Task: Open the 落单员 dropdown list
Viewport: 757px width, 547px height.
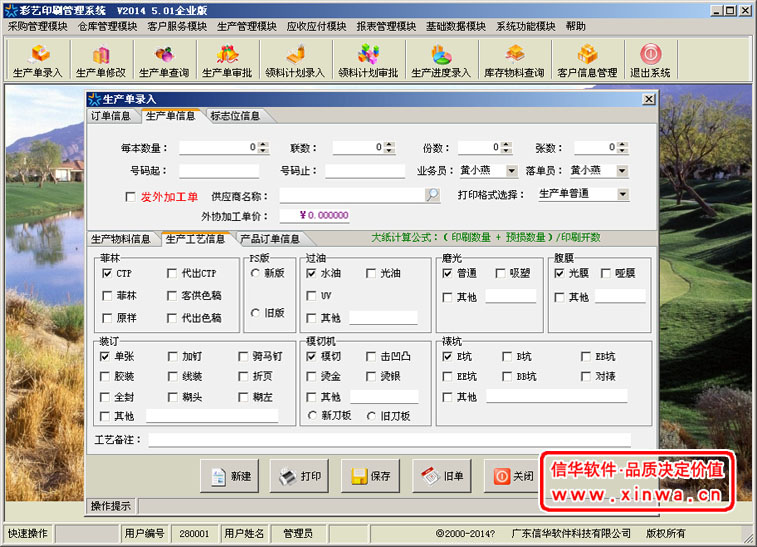Action: point(622,171)
